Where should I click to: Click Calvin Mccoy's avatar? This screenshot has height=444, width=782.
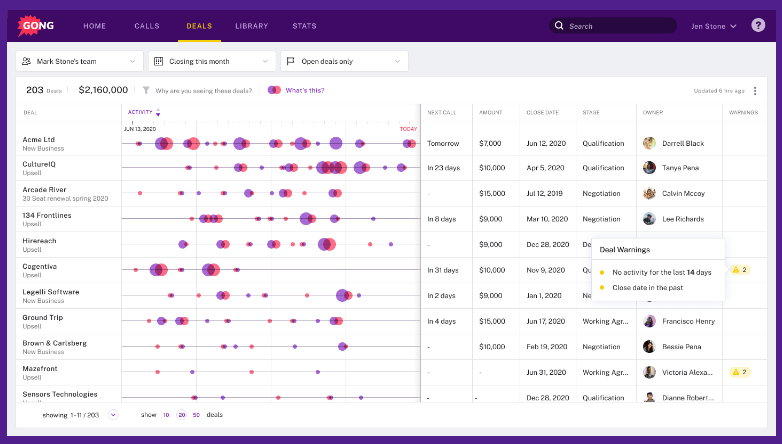[649, 193]
